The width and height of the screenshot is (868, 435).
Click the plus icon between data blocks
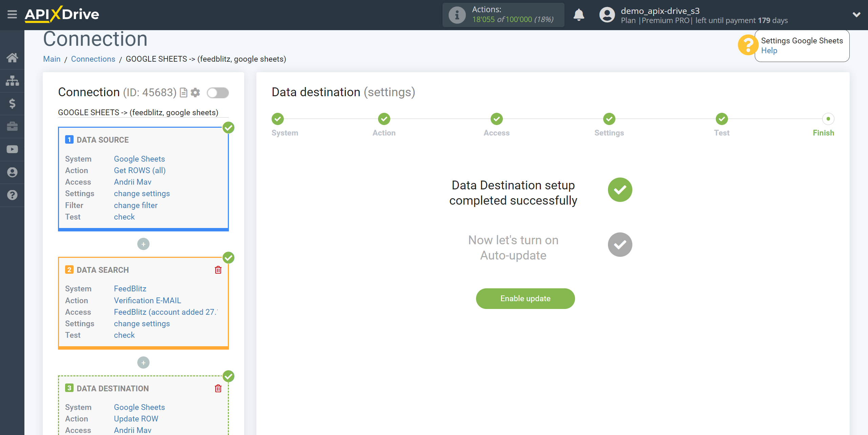tap(143, 244)
